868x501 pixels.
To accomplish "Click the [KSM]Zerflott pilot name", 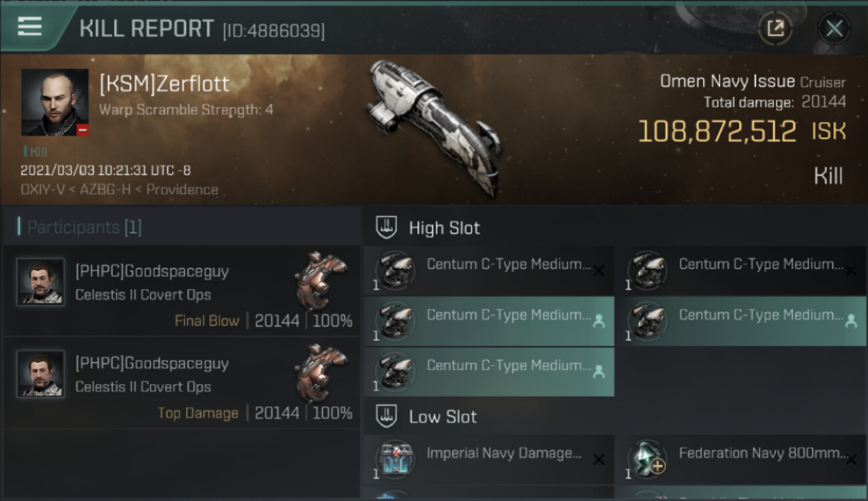I will click(164, 84).
